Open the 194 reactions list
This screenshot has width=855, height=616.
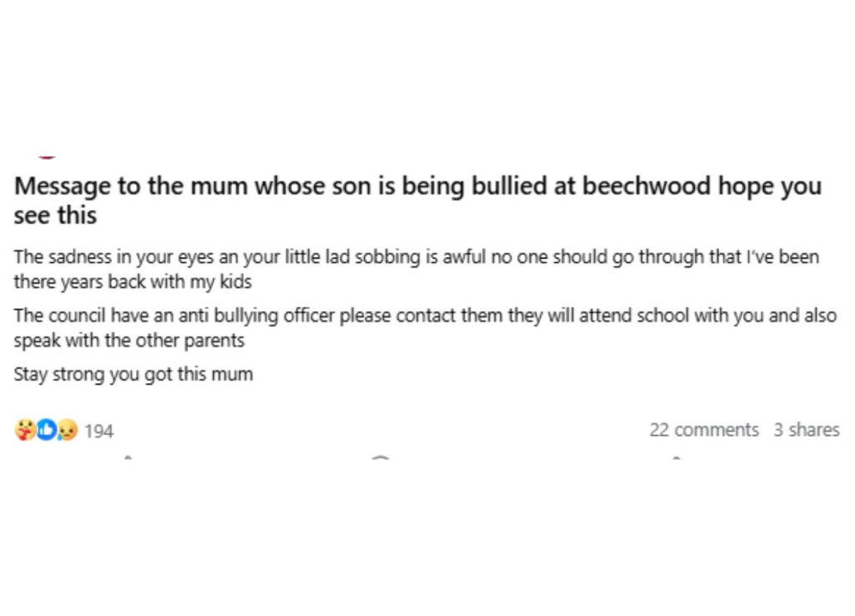tap(99, 431)
